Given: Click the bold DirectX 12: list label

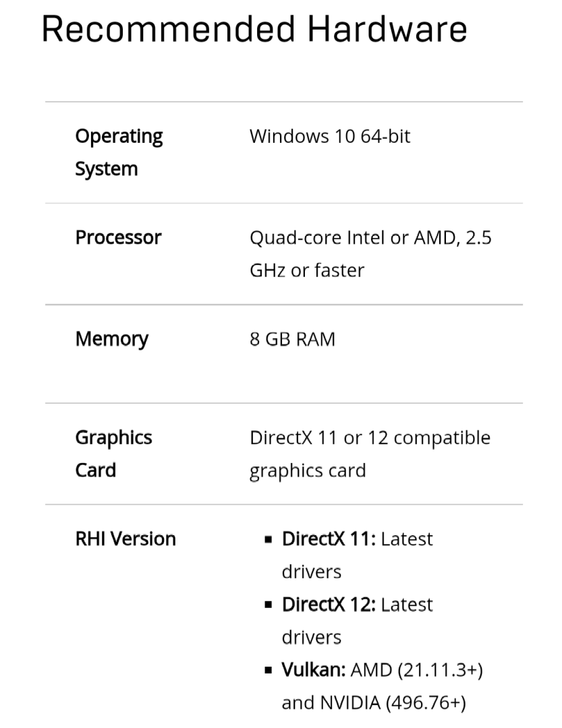Looking at the screenshot, I should tap(329, 605).
